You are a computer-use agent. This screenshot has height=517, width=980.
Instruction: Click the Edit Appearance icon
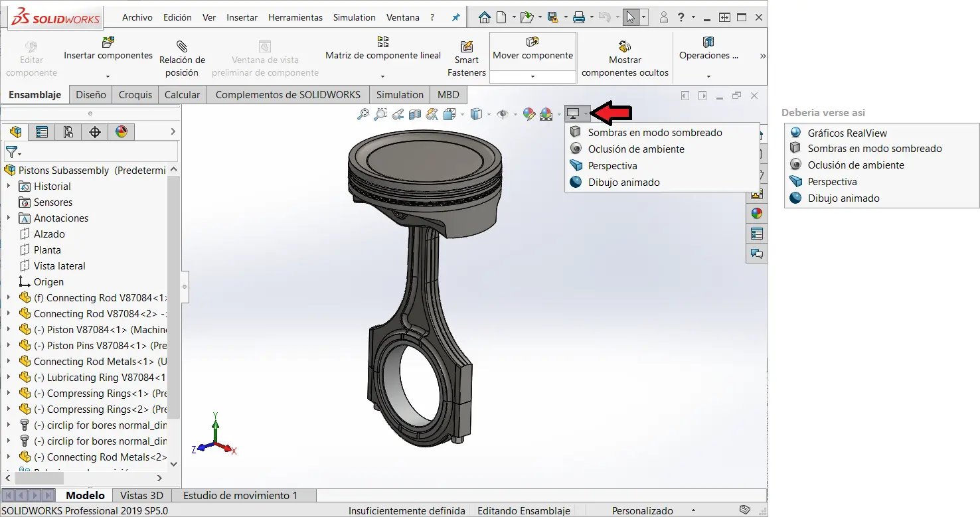coord(529,113)
